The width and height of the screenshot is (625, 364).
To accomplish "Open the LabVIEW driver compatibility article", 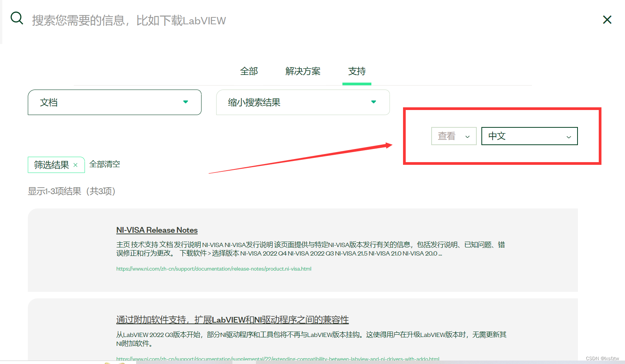I will click(x=232, y=320).
